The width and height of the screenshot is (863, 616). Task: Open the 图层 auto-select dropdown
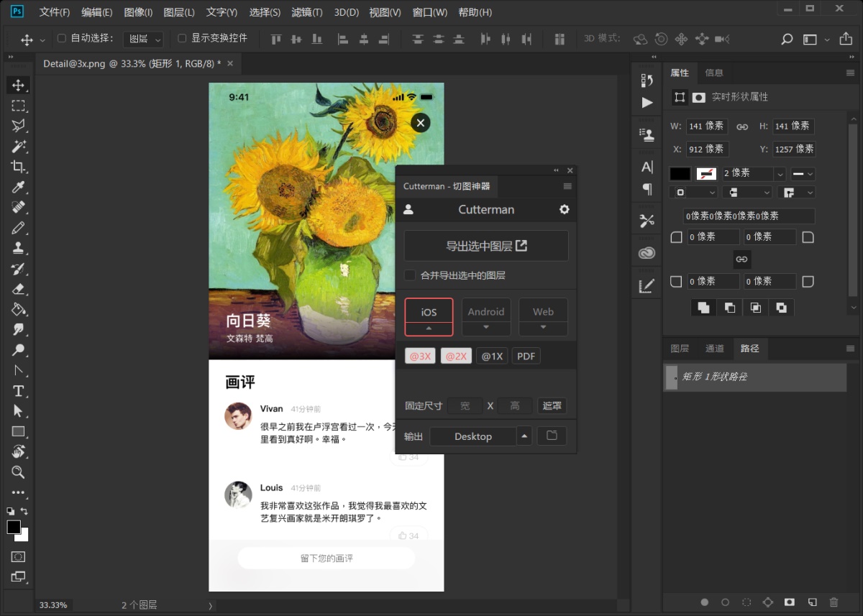coord(143,39)
